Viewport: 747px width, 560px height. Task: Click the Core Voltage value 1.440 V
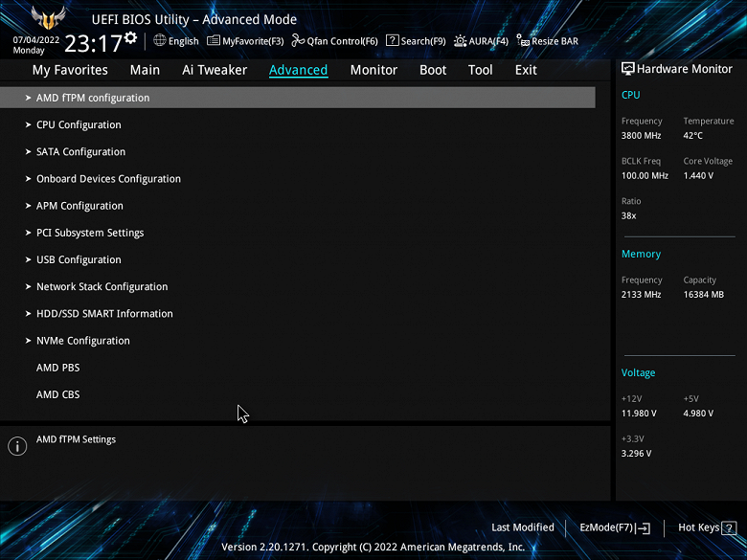698,176
